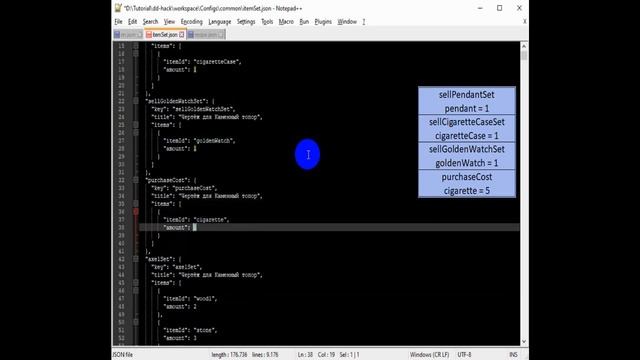Image resolution: width=640 pixels, height=360 pixels.
Task: Open the File menu
Action: (118, 22)
